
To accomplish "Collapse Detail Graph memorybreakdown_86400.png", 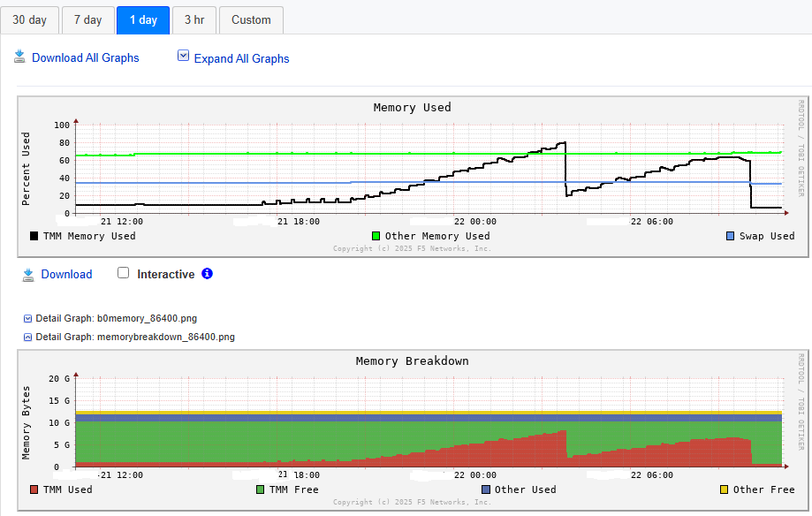I will point(28,337).
